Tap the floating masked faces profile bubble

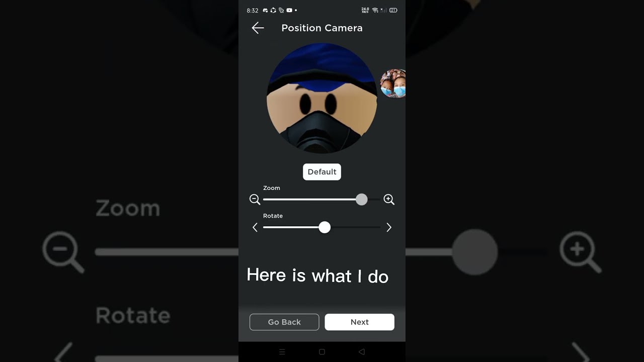(x=393, y=84)
